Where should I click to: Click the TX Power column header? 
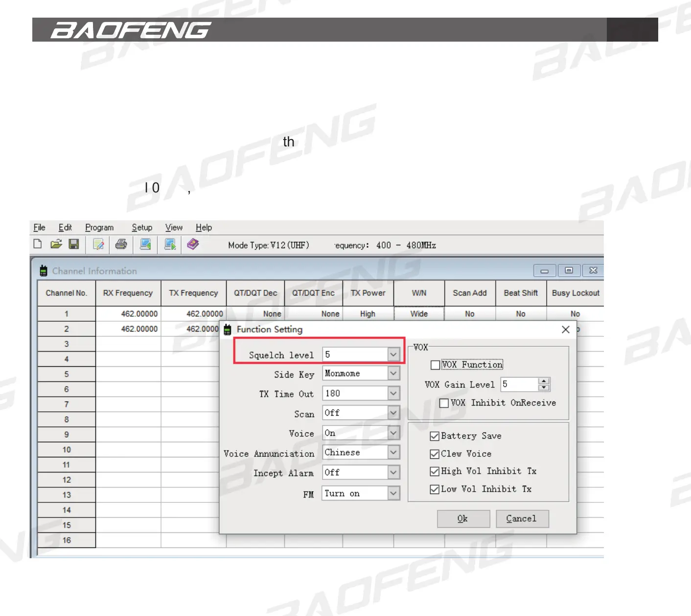[368, 293]
